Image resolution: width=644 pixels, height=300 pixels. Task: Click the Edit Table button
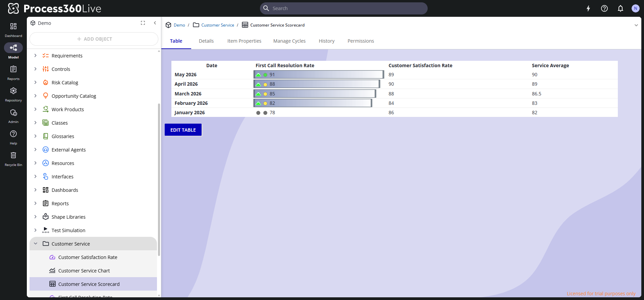coord(183,130)
